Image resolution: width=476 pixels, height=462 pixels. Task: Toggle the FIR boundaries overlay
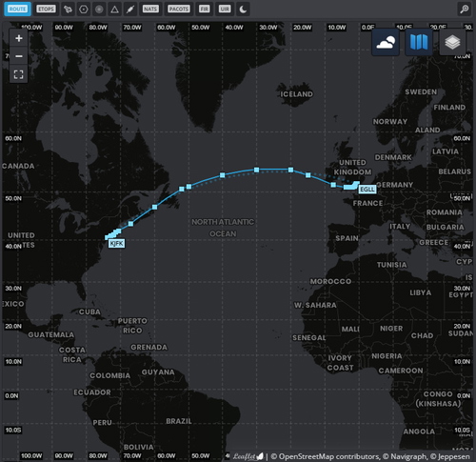point(205,9)
